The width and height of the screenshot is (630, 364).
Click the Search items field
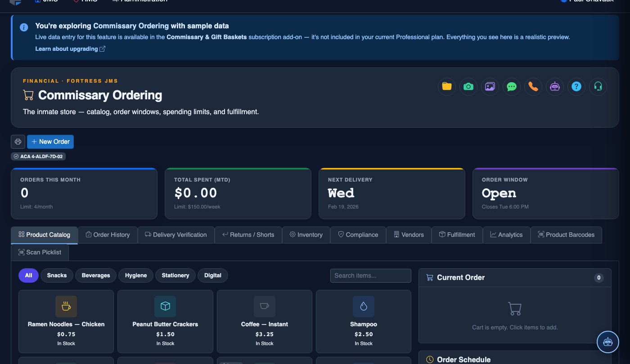click(x=371, y=275)
